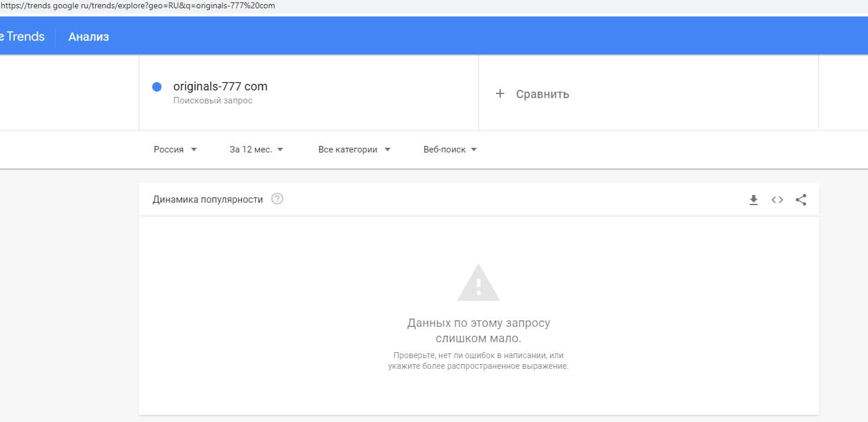868x422 pixels.
Task: Open the Веб-поиск search type dropdown
Action: tap(450, 150)
